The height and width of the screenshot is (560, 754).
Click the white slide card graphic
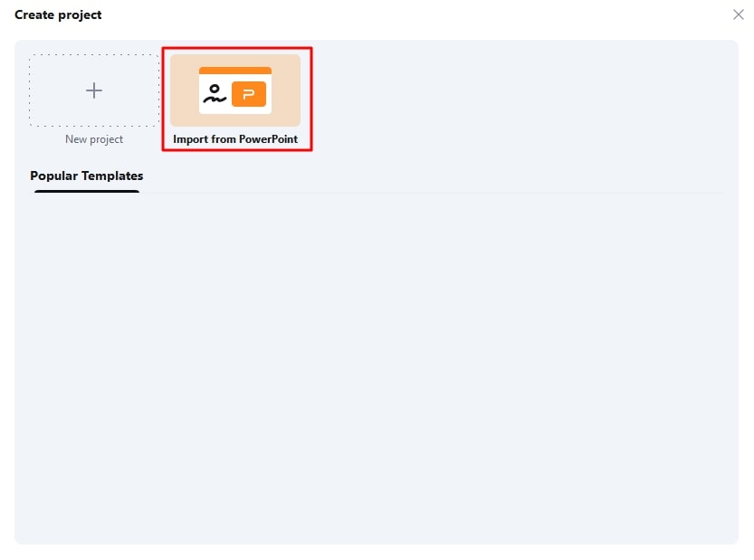(x=235, y=90)
